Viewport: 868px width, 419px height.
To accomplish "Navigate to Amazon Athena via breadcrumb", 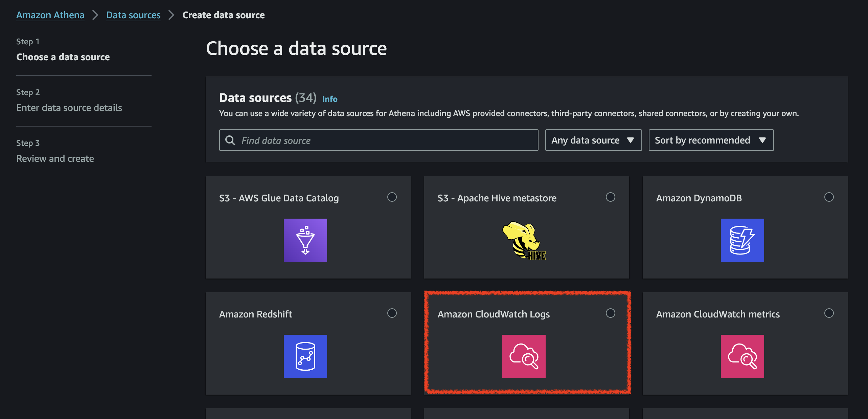I will tap(50, 15).
